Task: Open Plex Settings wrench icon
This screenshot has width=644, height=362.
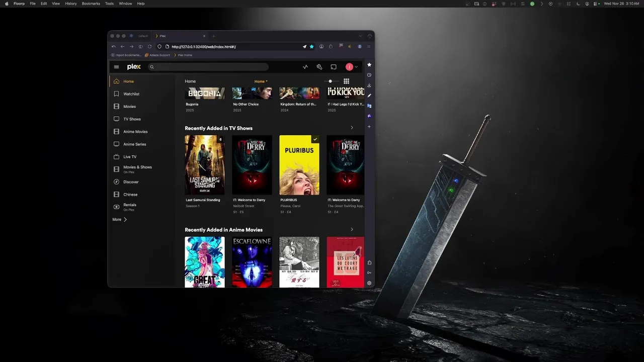Action: tap(319, 67)
